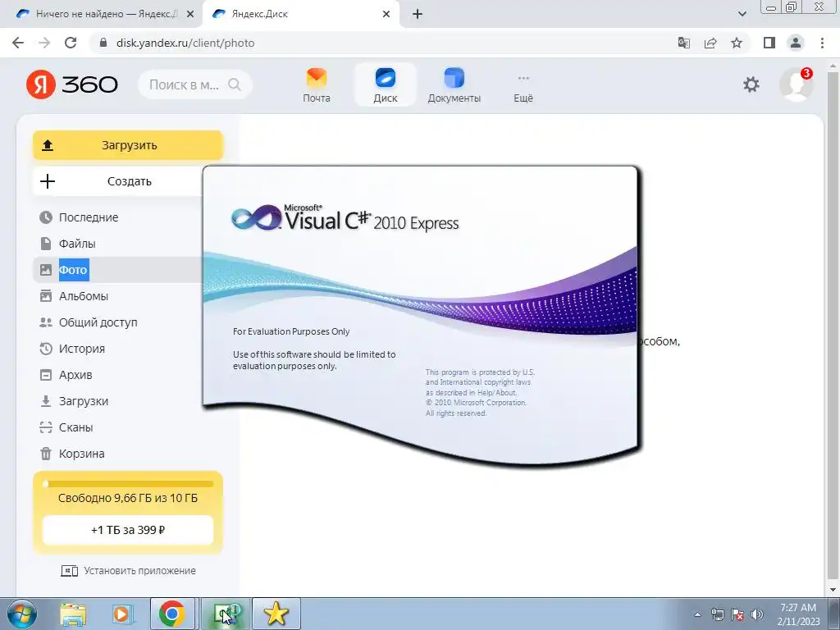Open Windows Media Player from taskbar
Screen dimensions: 840x630
pyautogui.click(x=122, y=614)
